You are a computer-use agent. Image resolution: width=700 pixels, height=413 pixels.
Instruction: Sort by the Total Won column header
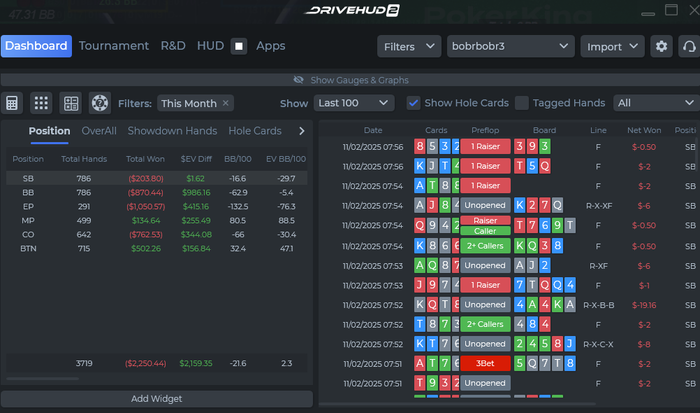pyautogui.click(x=145, y=159)
